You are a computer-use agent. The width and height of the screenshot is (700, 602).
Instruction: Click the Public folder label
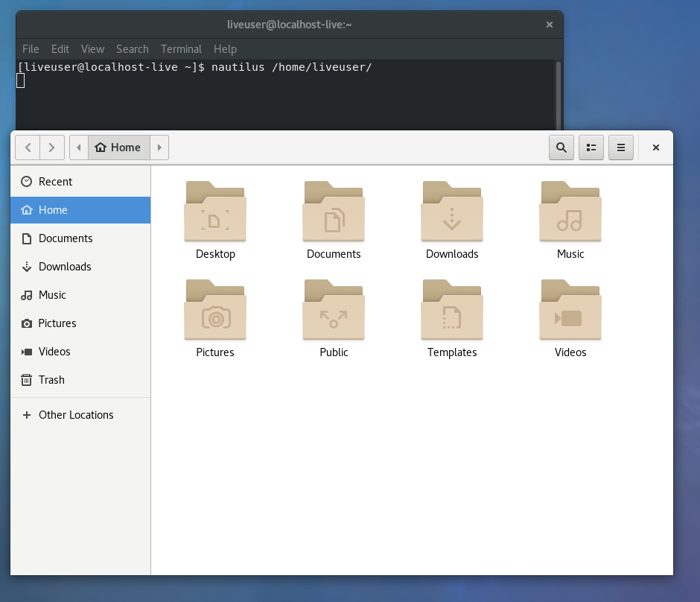coord(334,352)
